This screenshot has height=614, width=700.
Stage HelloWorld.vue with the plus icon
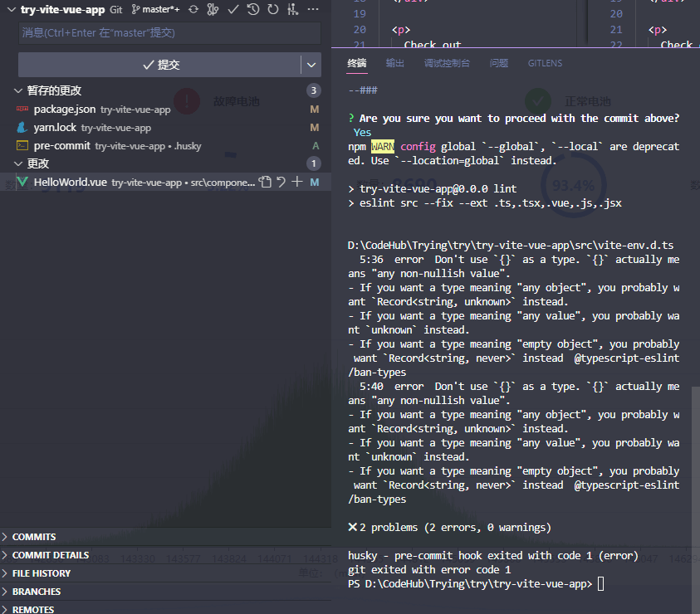pyautogui.click(x=297, y=182)
